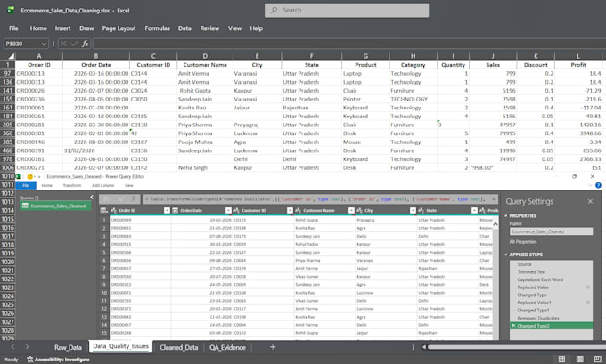Open the Home ribbon tab in Excel
The image size is (606, 364).
(x=38, y=28)
